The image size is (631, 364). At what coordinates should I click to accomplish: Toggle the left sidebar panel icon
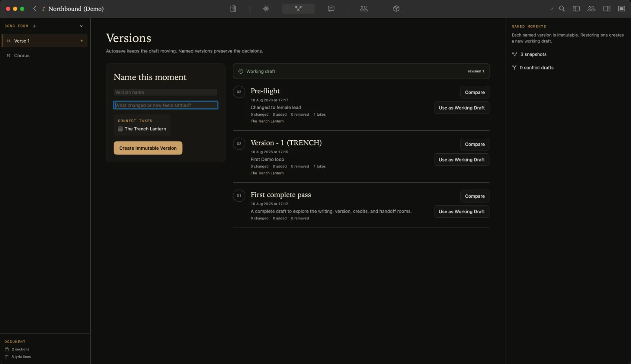576,9
